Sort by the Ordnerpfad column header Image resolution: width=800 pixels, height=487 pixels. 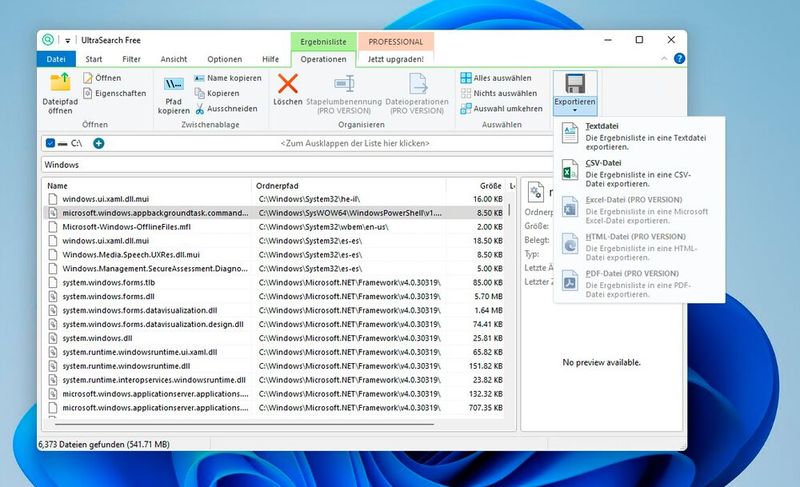pyautogui.click(x=349, y=186)
